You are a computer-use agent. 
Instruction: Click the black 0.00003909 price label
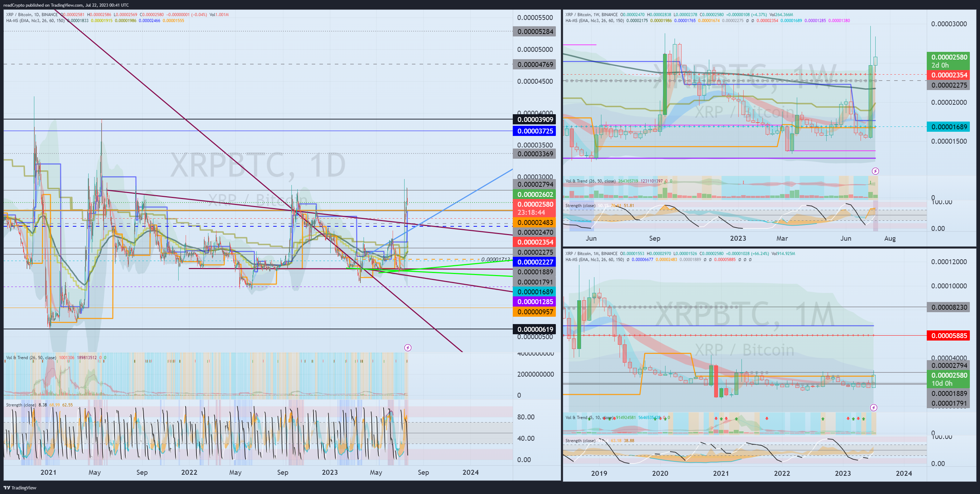pyautogui.click(x=534, y=119)
